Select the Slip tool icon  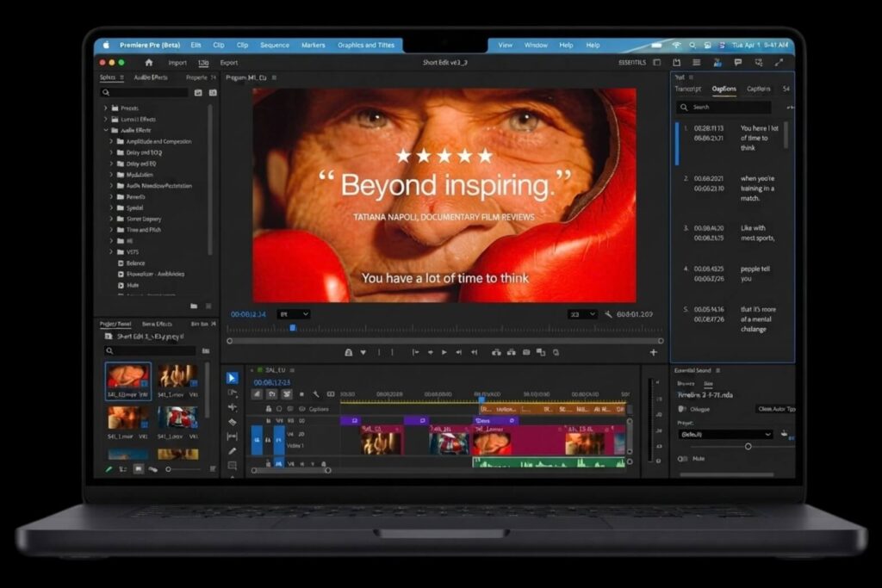[x=232, y=436]
